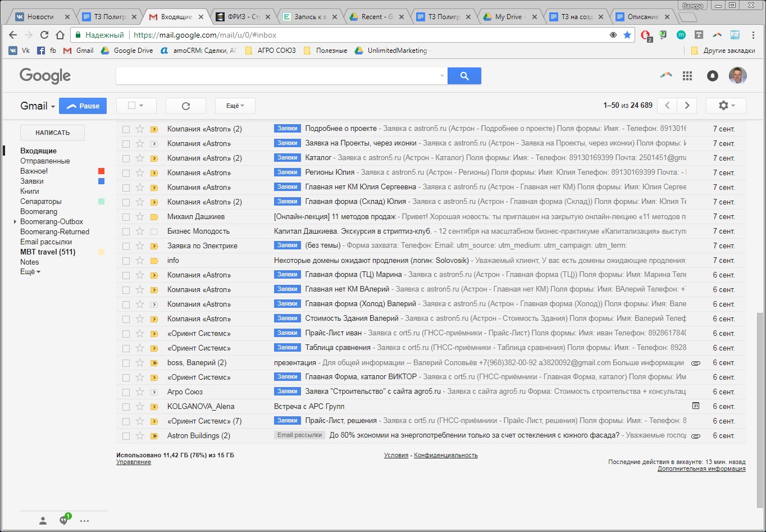
Task: Open the Управление storage link
Action: click(x=134, y=462)
